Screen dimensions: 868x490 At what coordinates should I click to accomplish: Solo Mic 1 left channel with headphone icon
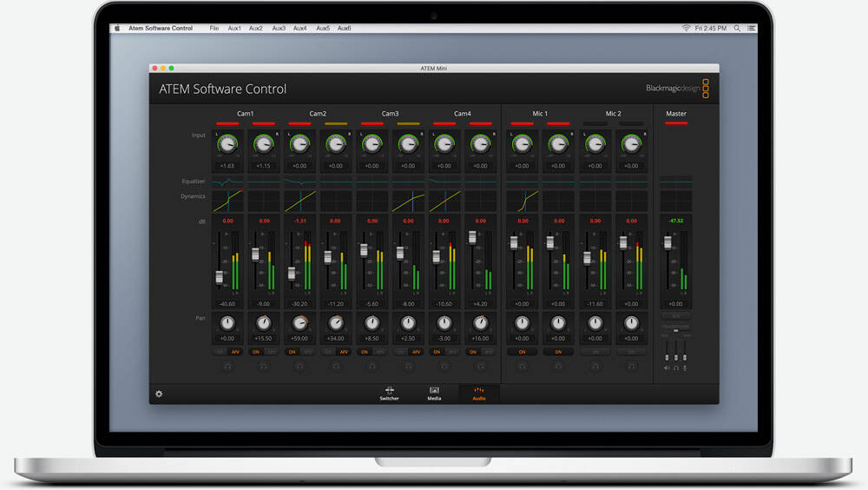pos(522,366)
